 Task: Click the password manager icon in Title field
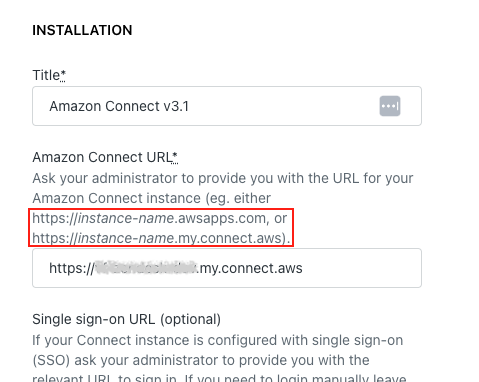390,106
